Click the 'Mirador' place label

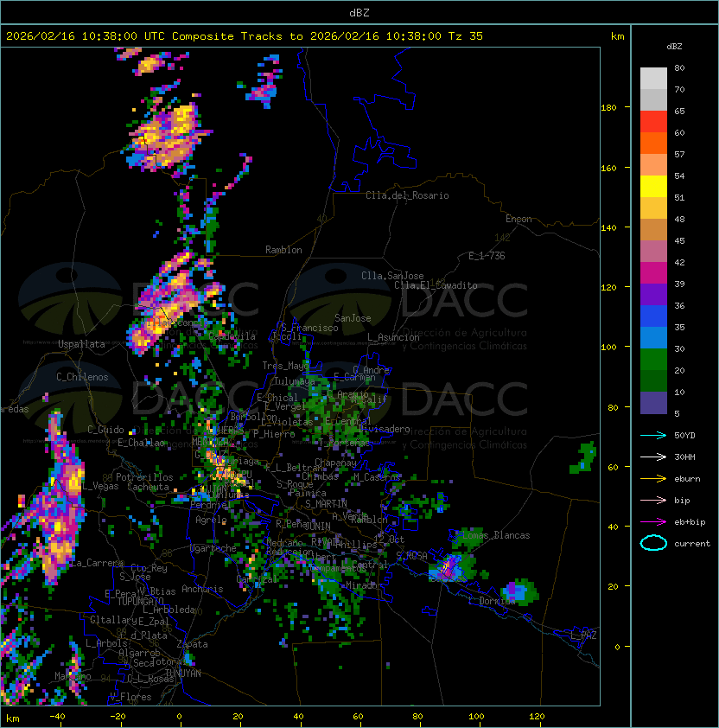(362, 585)
